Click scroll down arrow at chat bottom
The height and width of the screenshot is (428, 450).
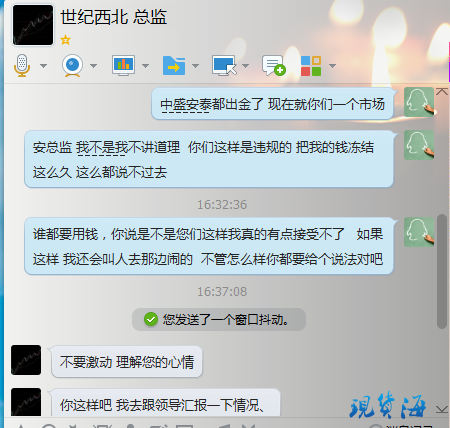[x=442, y=409]
